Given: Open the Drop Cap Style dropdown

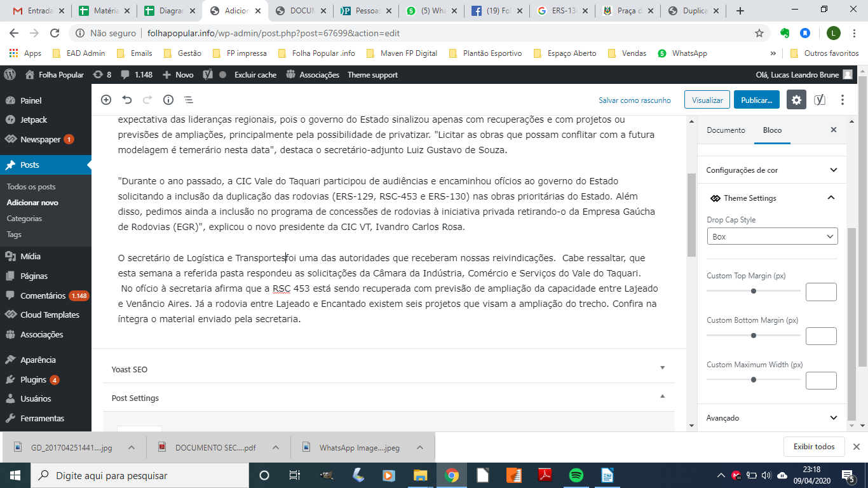Looking at the screenshot, I should (x=772, y=236).
